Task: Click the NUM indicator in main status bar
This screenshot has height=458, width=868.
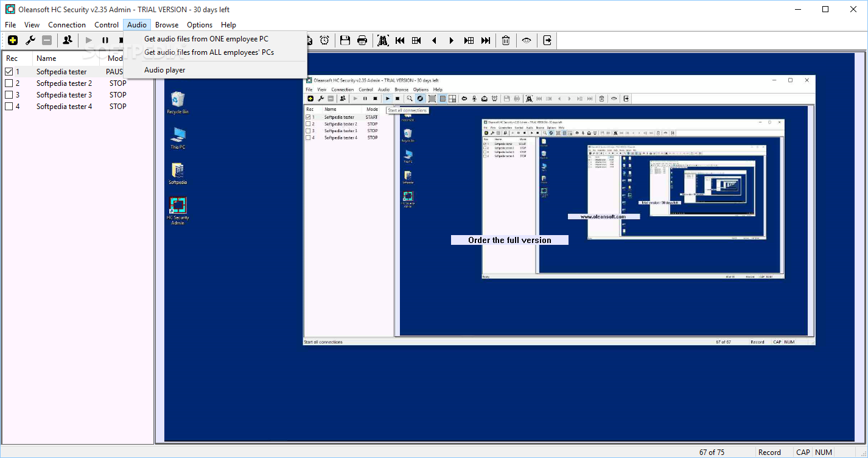Action: pyautogui.click(x=824, y=452)
